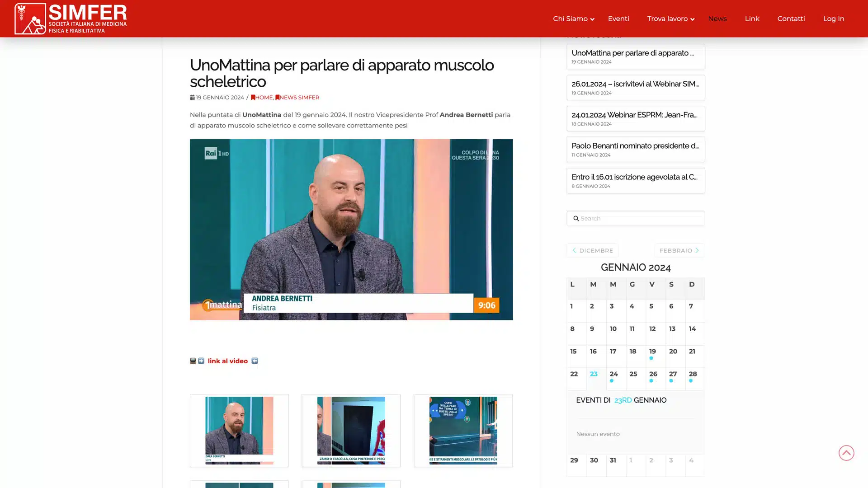Viewport: 868px width, 488px height.
Task: Open the Link page
Action: pyautogui.click(x=752, y=19)
